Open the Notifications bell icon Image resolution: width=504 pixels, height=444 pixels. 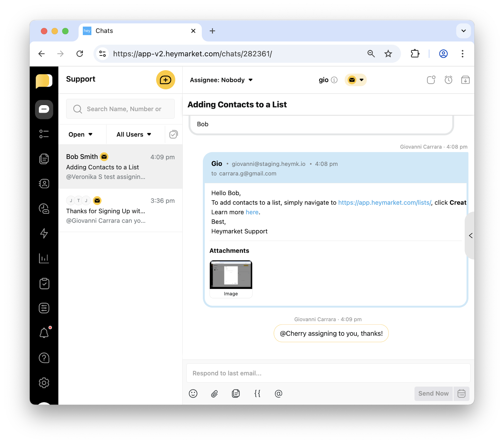(44, 333)
